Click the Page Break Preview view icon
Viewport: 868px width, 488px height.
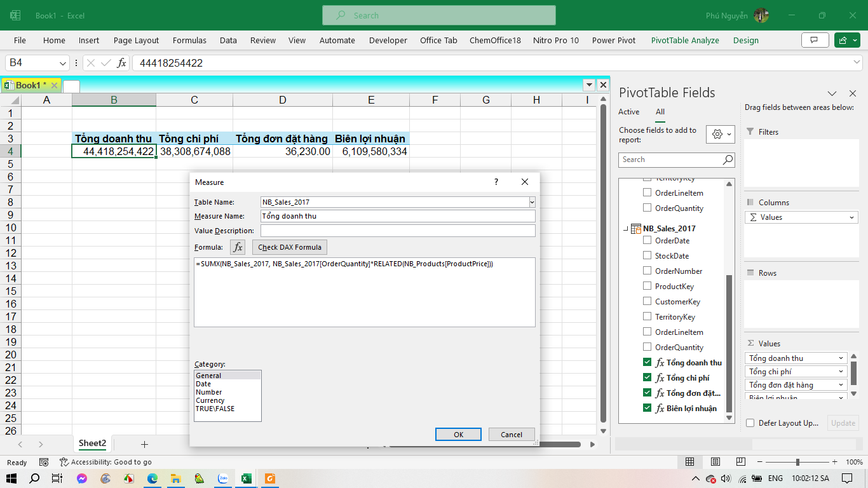click(741, 462)
